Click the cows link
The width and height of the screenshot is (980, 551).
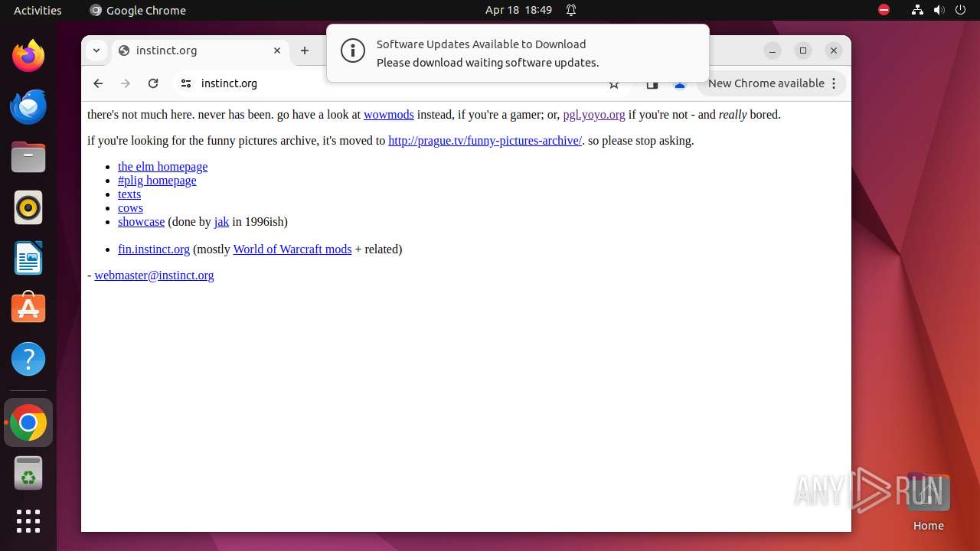pos(130,208)
